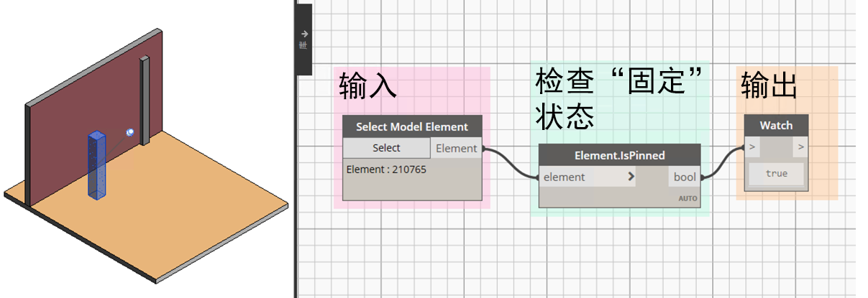Click the default-value chevron on element port

pos(631,177)
